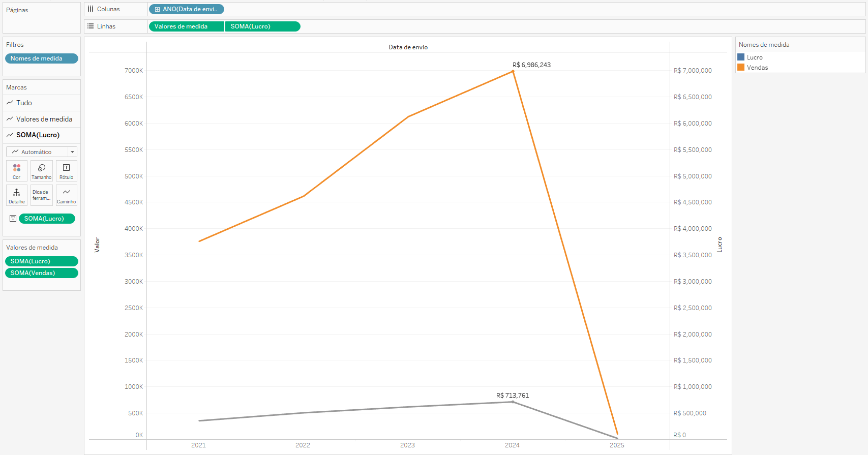
Task: Select the SOMA(Lucro) marks card
Action: 38,135
